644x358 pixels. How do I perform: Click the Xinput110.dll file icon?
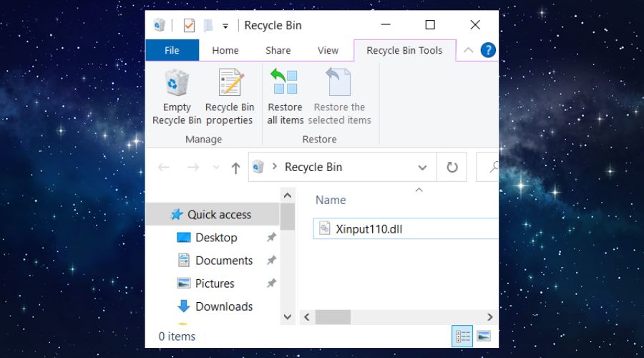(x=324, y=228)
